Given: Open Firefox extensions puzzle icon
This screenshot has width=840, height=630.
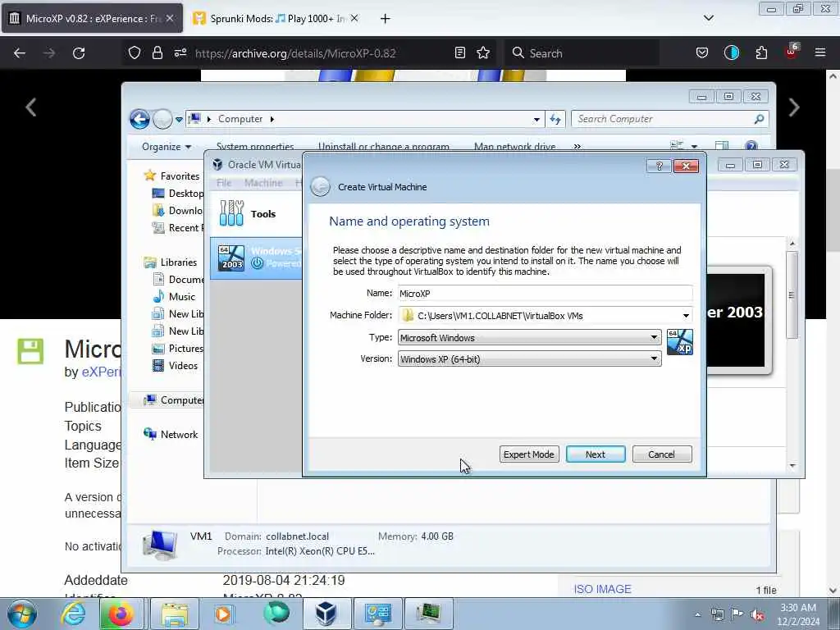Looking at the screenshot, I should pos(761,52).
